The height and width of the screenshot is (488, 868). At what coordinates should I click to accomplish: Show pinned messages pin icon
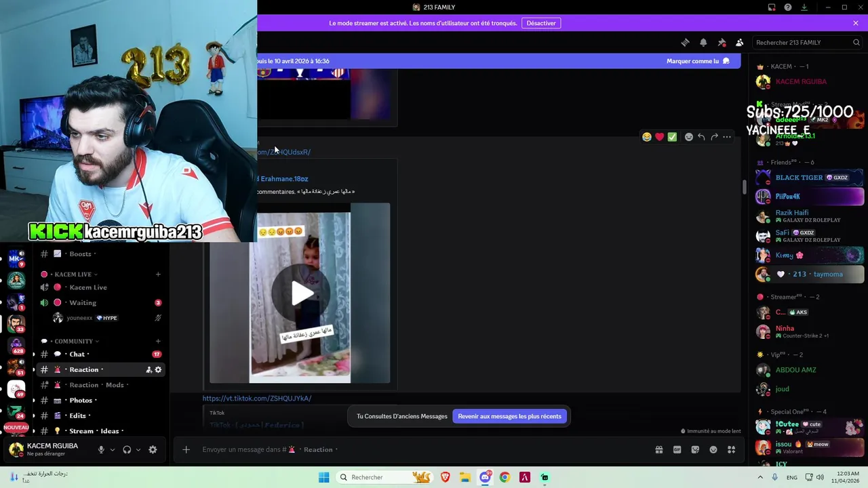pyautogui.click(x=722, y=42)
